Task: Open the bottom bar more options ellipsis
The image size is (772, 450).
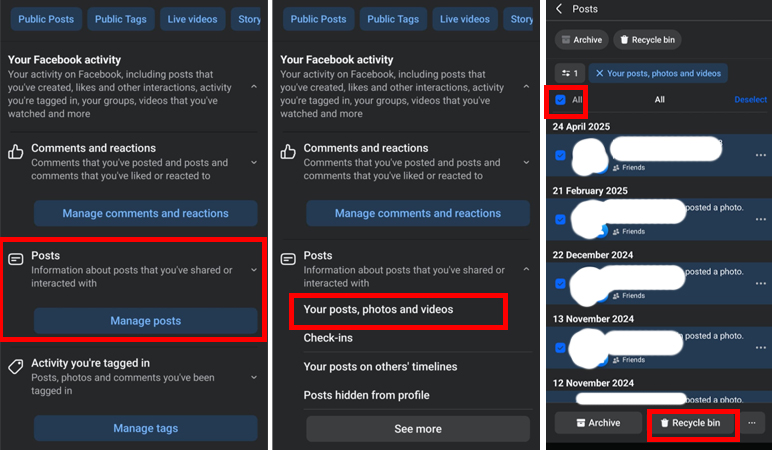Action: [x=752, y=423]
